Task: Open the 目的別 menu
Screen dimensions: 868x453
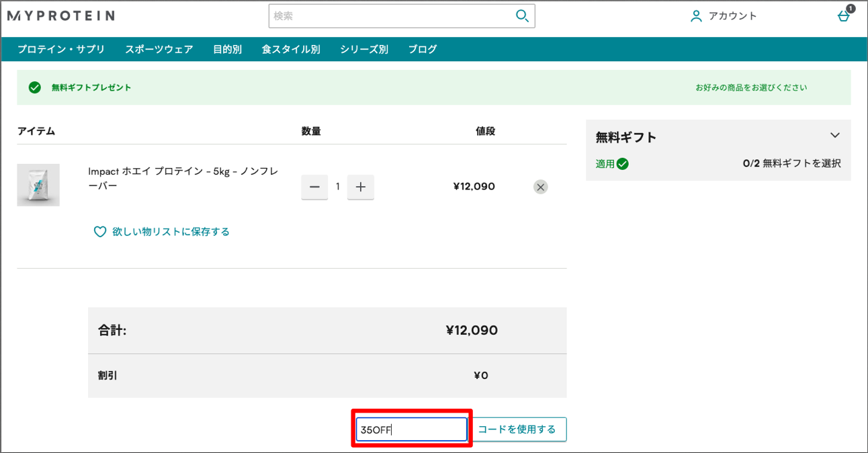Action: tap(228, 49)
